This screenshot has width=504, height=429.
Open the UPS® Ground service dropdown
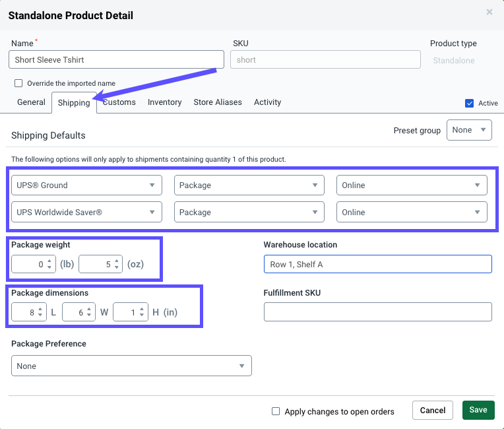tap(86, 185)
